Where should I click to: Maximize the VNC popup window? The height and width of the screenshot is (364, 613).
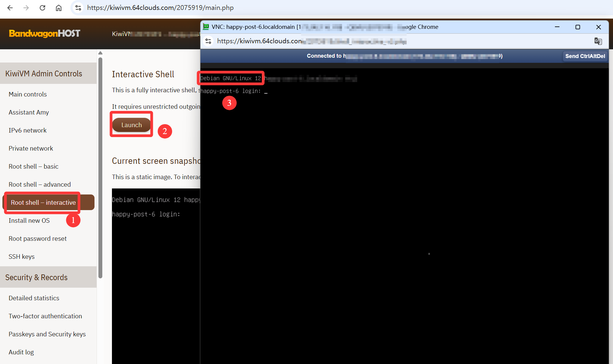[577, 27]
